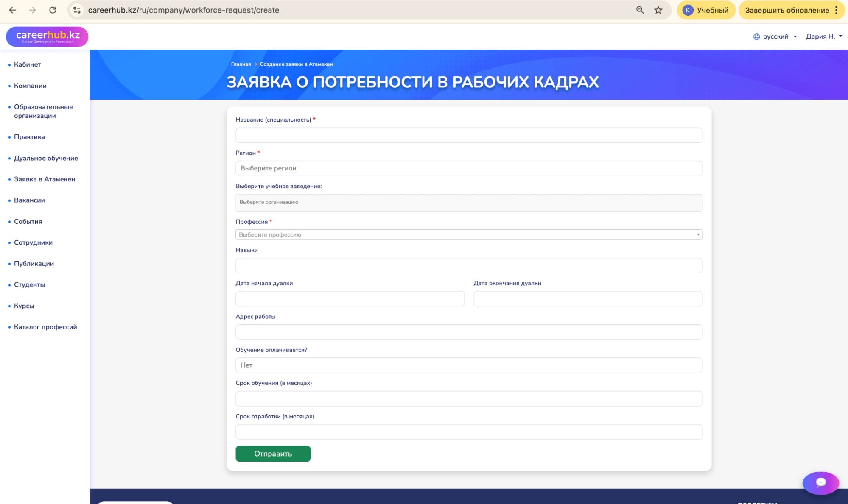Screen dimensions: 848x504
Task: Go to Вакансии in sidebar
Action: [x=29, y=200]
